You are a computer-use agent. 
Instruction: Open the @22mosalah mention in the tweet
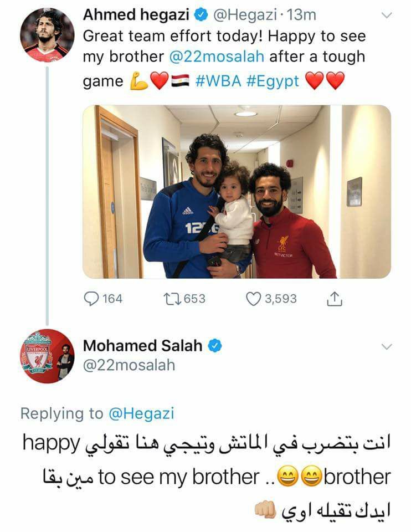click(217, 57)
